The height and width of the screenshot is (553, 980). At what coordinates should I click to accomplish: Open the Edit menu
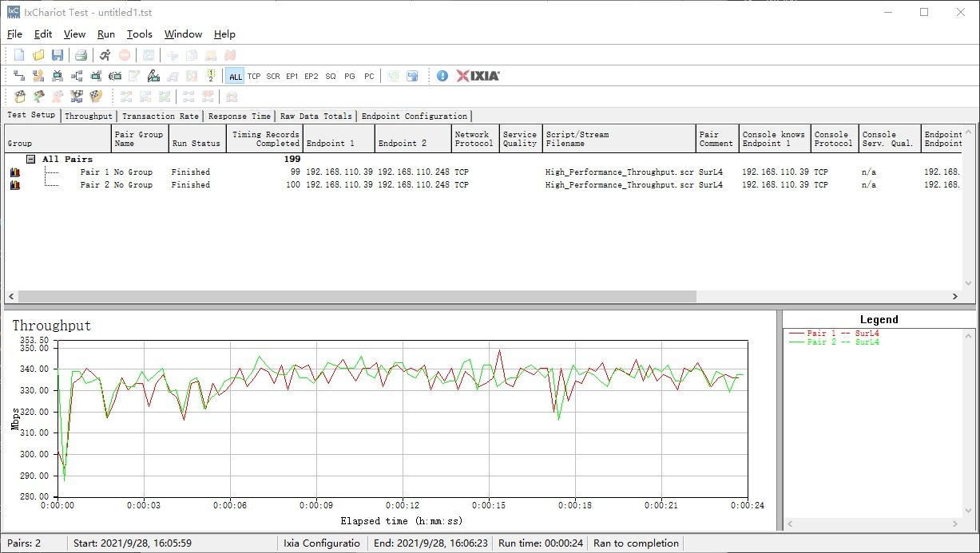coord(43,34)
